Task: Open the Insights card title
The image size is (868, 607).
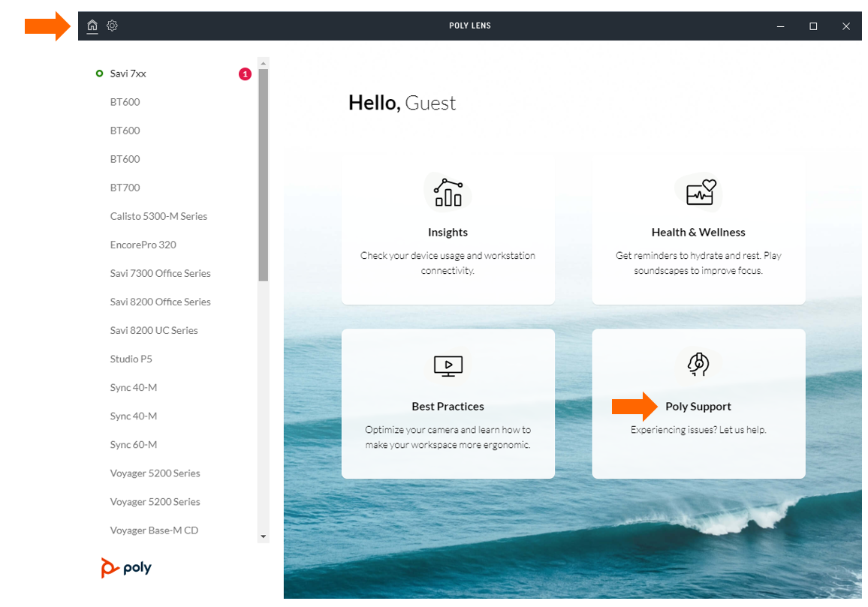Action: pos(448,233)
